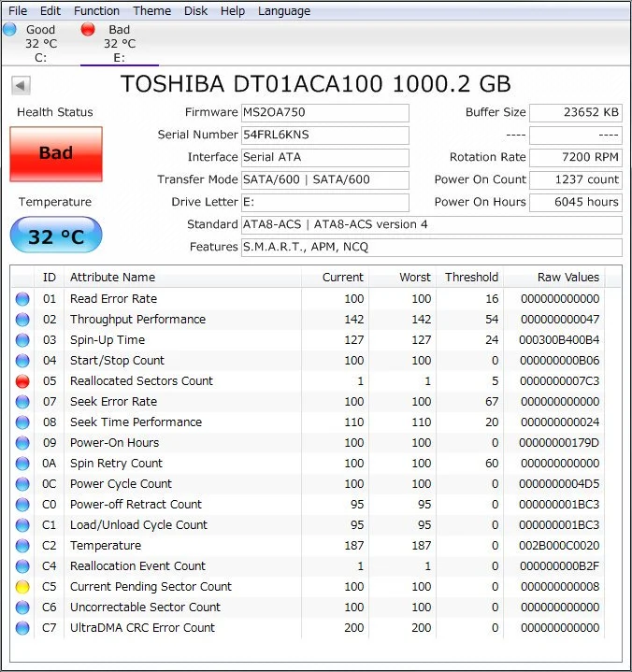
Task: Click the Firmware field MS2OA750
Action: click(x=325, y=113)
